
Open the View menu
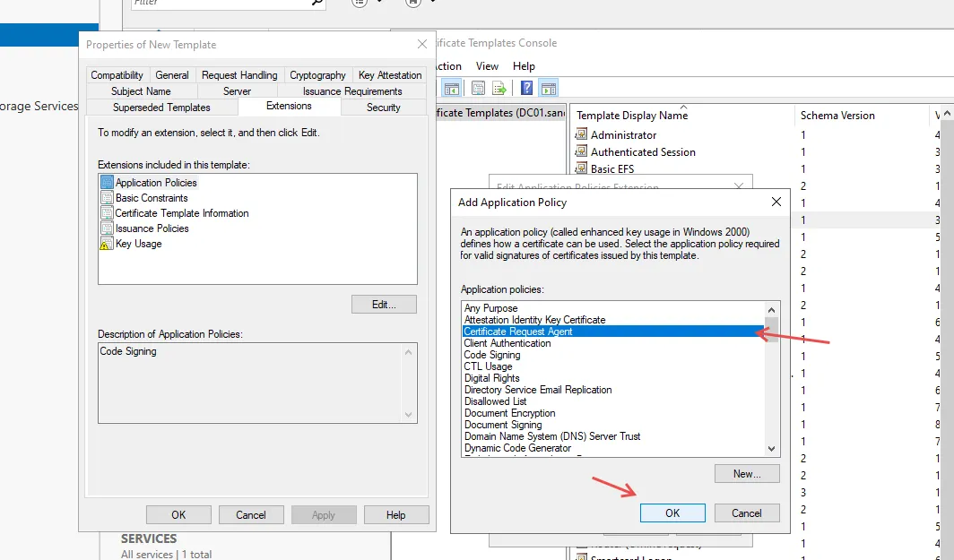(487, 66)
